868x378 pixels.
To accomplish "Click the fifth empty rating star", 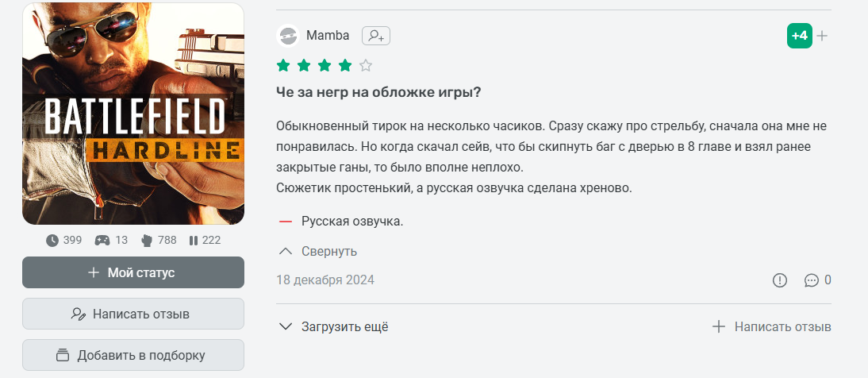I will coord(365,65).
